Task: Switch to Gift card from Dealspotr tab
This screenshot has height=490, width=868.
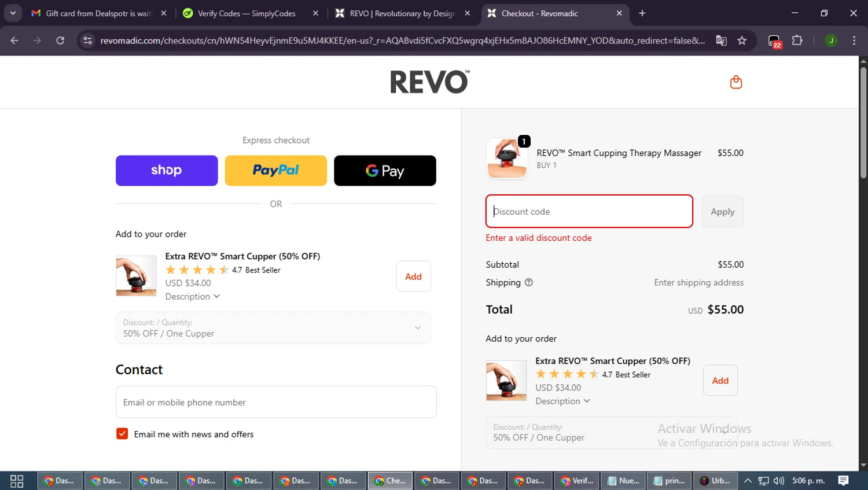Action: pyautogui.click(x=98, y=13)
